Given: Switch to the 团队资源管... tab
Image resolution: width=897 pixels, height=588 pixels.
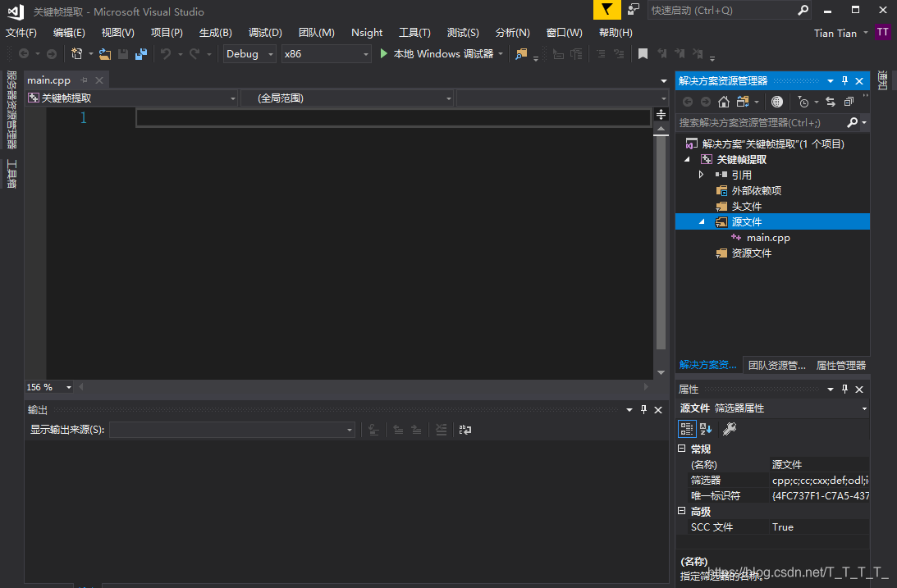Looking at the screenshot, I should pos(776,365).
